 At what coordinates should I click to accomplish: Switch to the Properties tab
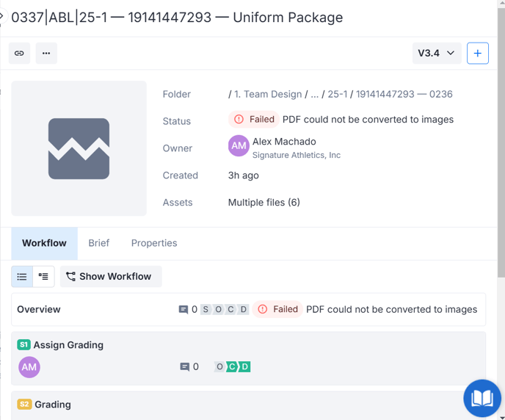pos(154,243)
